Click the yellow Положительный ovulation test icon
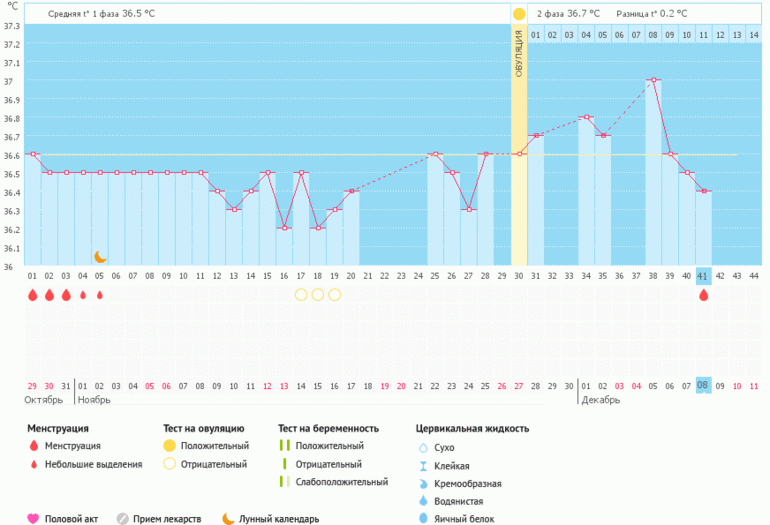 pos(171,446)
